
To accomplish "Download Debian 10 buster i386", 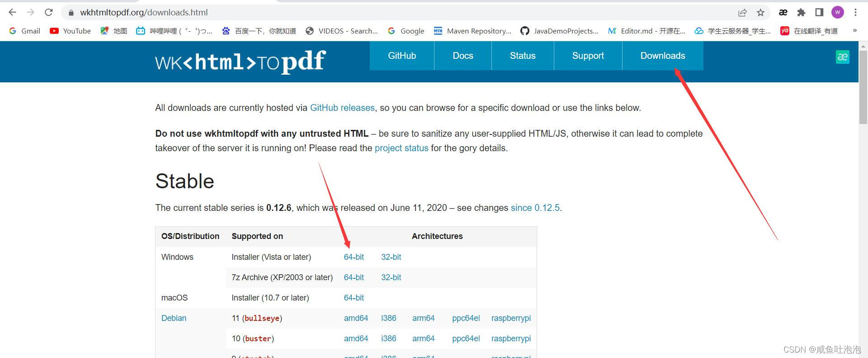I will [x=389, y=339].
